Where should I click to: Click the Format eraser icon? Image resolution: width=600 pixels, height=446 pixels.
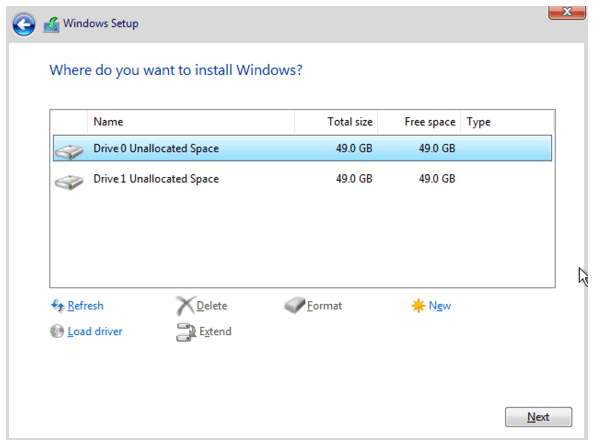(x=295, y=305)
